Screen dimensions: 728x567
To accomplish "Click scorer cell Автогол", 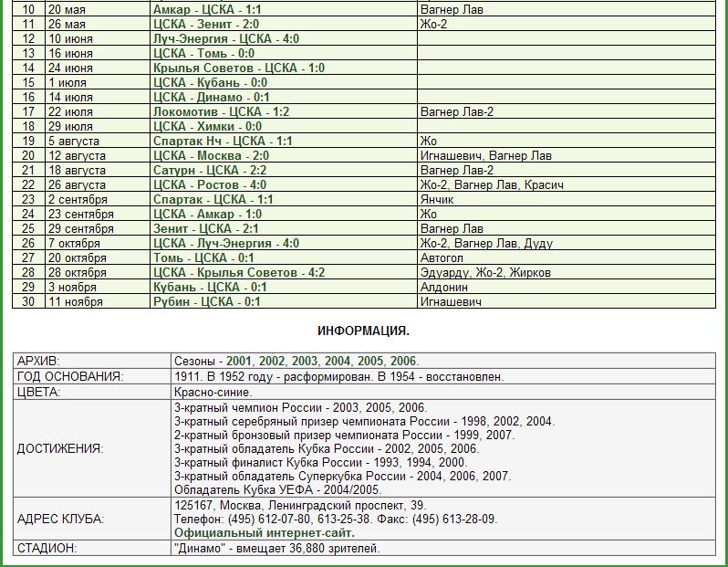I will (567, 258).
